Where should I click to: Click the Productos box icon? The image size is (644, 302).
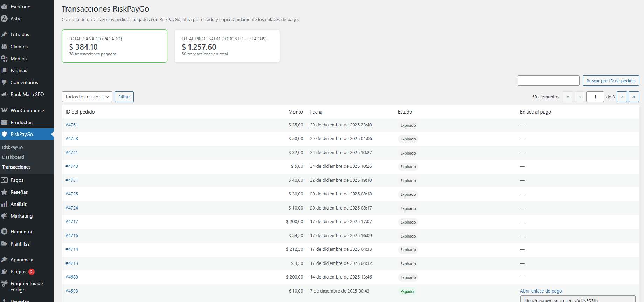point(4,122)
